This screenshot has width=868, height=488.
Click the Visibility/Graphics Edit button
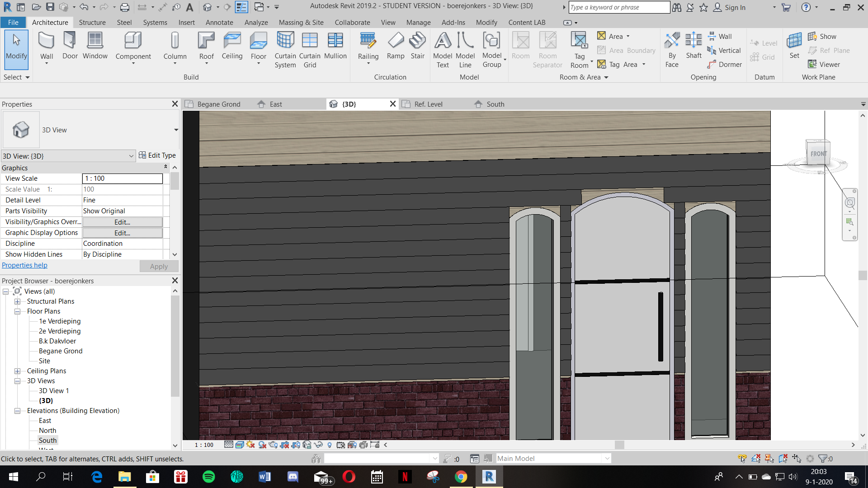pos(122,222)
